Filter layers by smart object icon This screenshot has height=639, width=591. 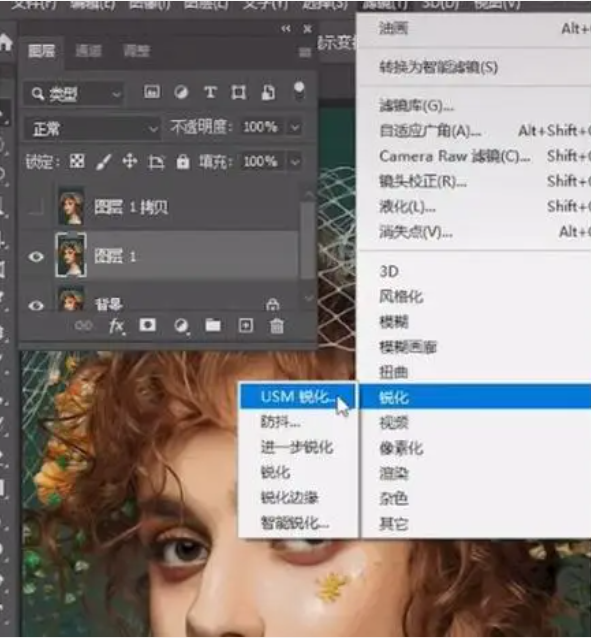(268, 93)
